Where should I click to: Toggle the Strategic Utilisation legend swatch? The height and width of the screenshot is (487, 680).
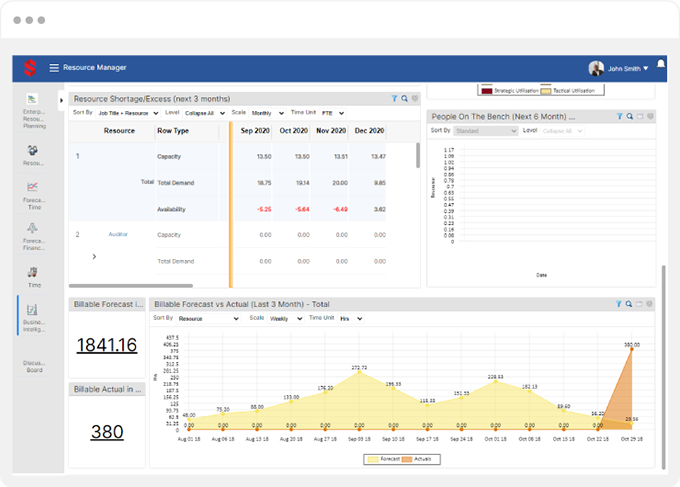pyautogui.click(x=487, y=91)
